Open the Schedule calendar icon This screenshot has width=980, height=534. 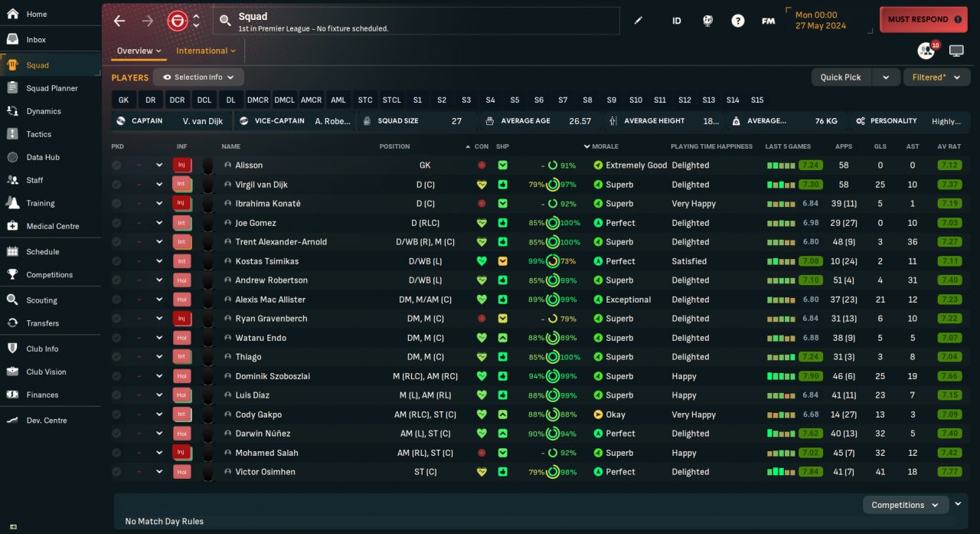[12, 251]
